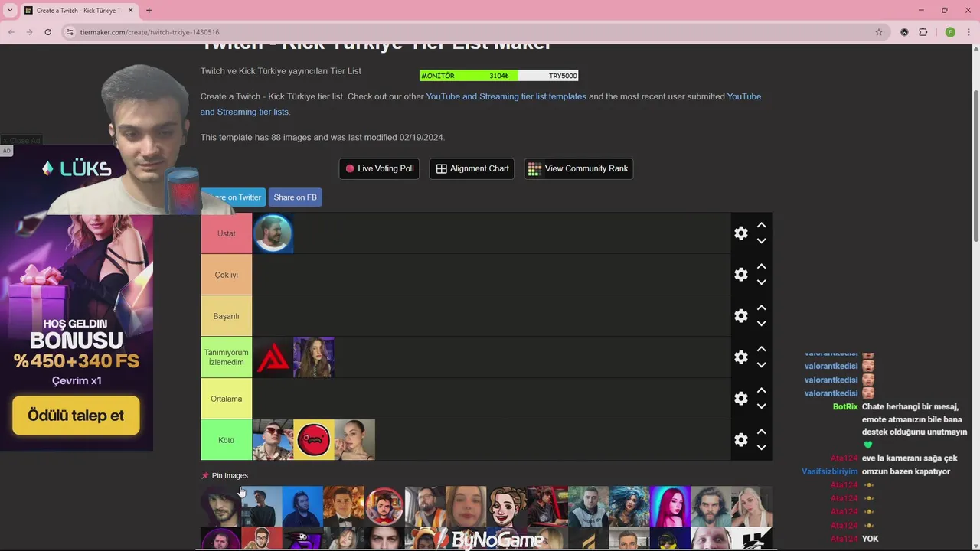Viewport: 980px width, 551px height.
Task: Open the green F profile avatar
Action: 950,32
